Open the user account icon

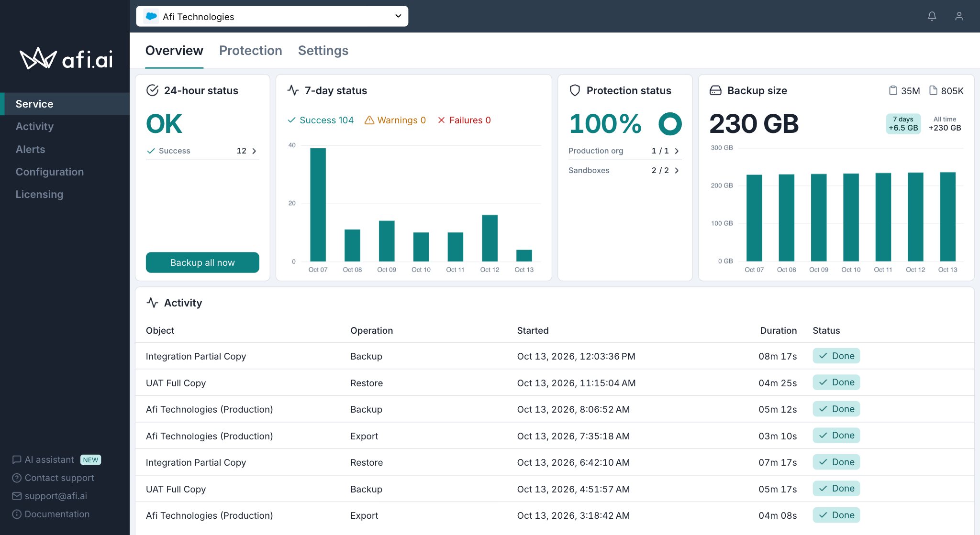point(959,16)
